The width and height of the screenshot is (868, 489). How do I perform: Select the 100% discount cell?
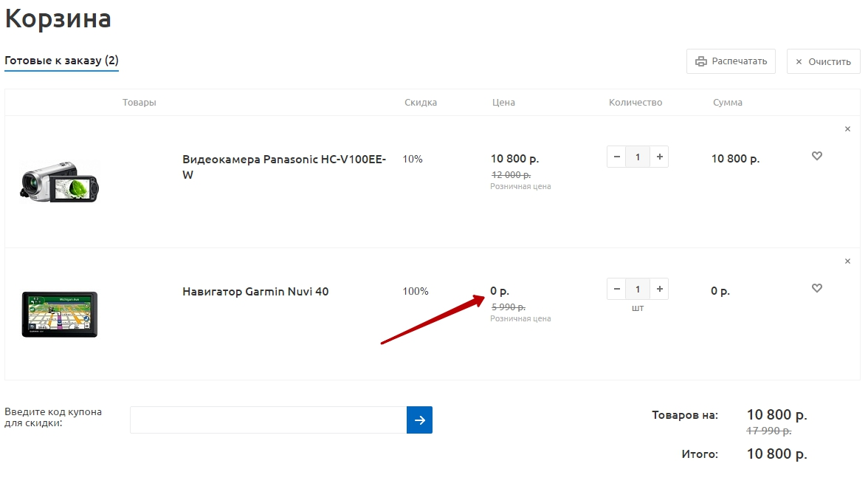coord(415,291)
